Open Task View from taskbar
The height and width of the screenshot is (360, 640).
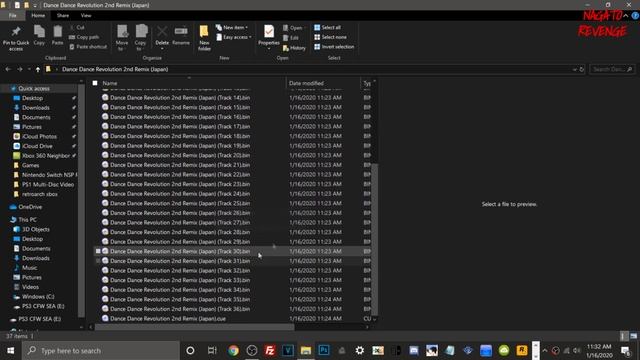(x=212, y=350)
